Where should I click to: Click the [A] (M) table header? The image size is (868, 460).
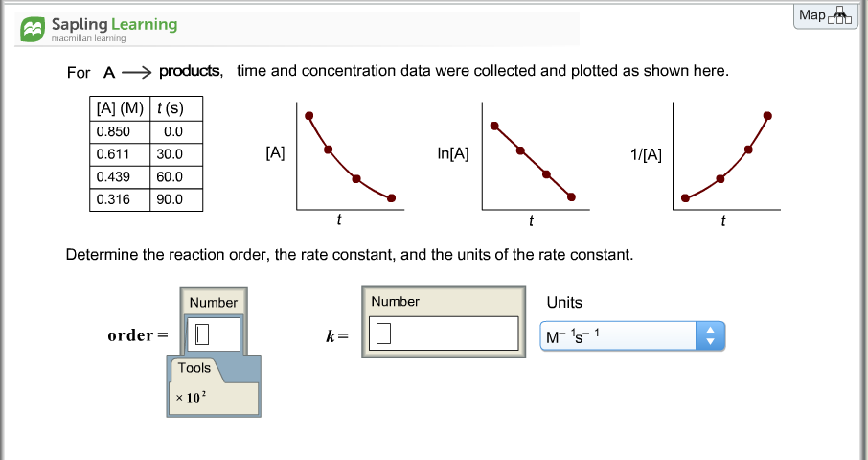pos(120,108)
